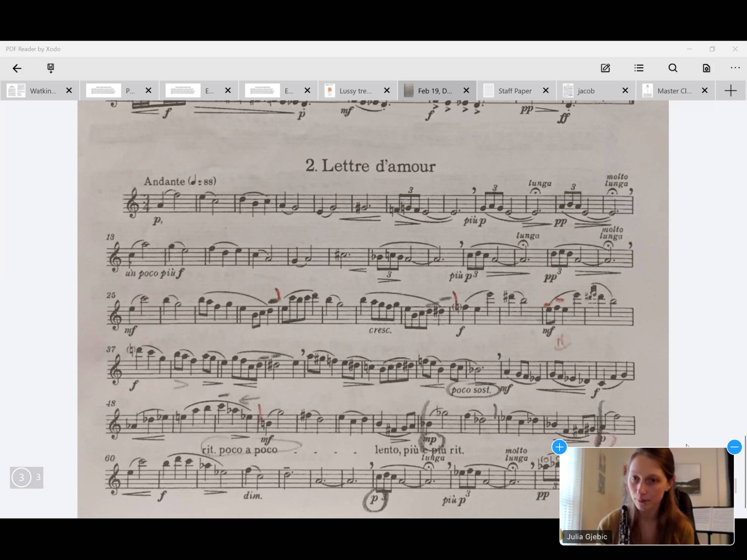Search within the current PDF
Screen dimensions: 747x560
tap(673, 68)
